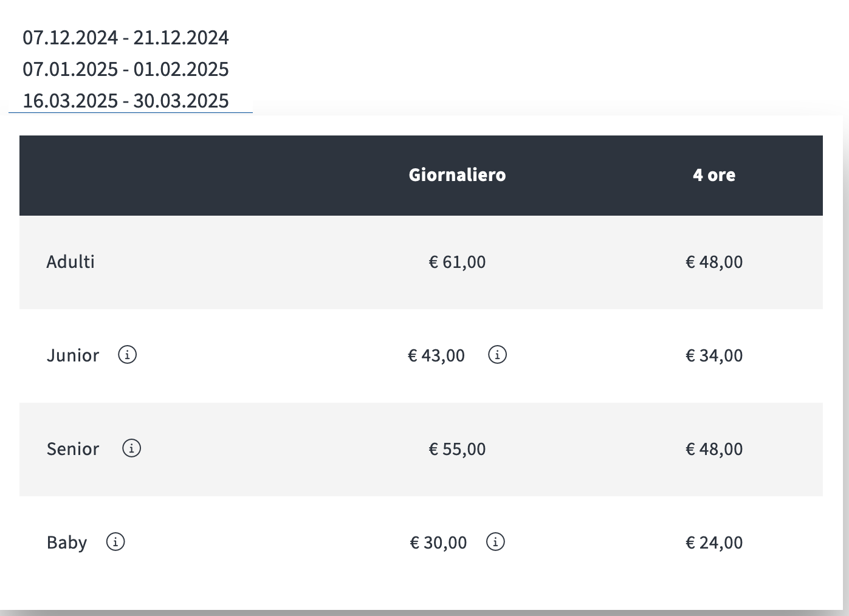Image resolution: width=849 pixels, height=616 pixels.
Task: Click the Adulti daily price € 61,00
Action: tap(457, 262)
